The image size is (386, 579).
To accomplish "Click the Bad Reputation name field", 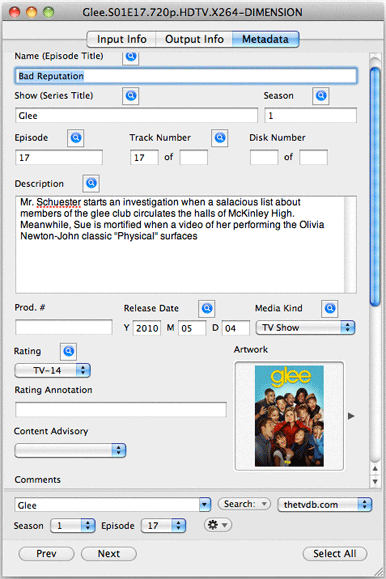I will coord(186,76).
